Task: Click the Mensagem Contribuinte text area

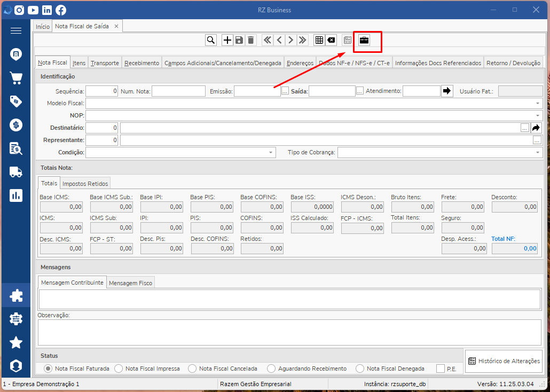Action: [x=290, y=299]
